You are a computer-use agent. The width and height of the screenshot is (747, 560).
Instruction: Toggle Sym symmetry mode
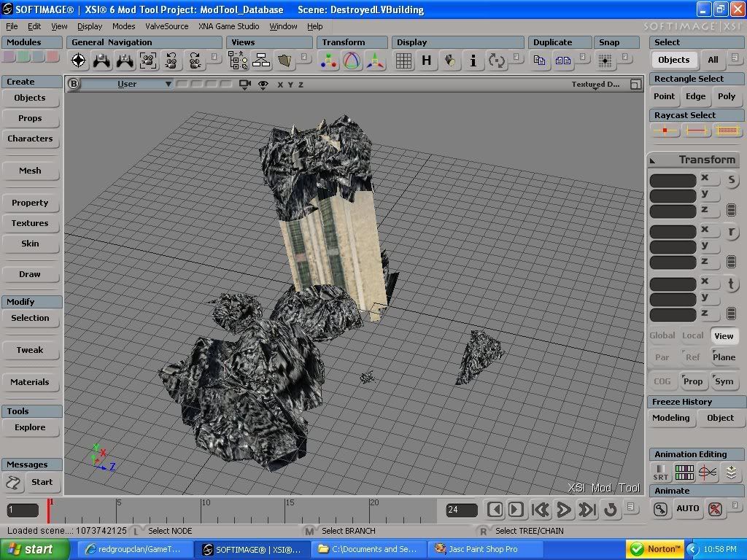point(724,381)
